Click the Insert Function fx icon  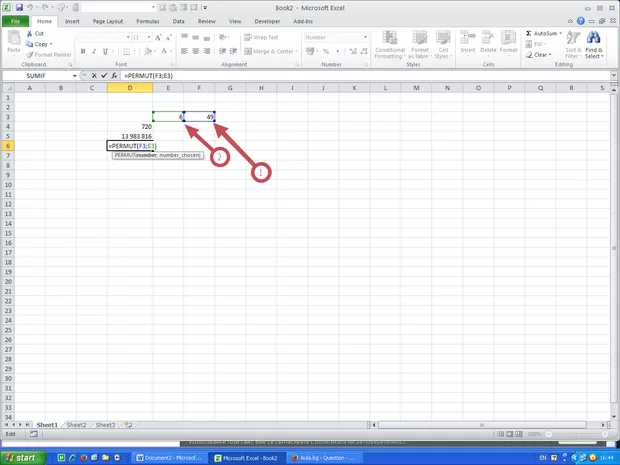click(114, 76)
